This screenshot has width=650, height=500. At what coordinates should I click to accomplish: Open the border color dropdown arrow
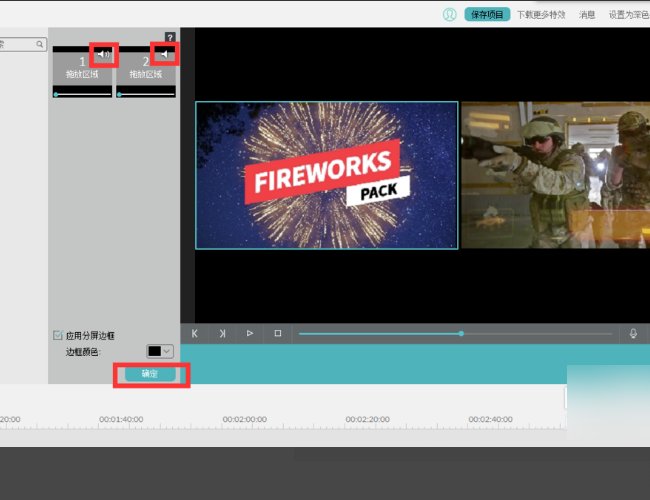pyautogui.click(x=167, y=351)
